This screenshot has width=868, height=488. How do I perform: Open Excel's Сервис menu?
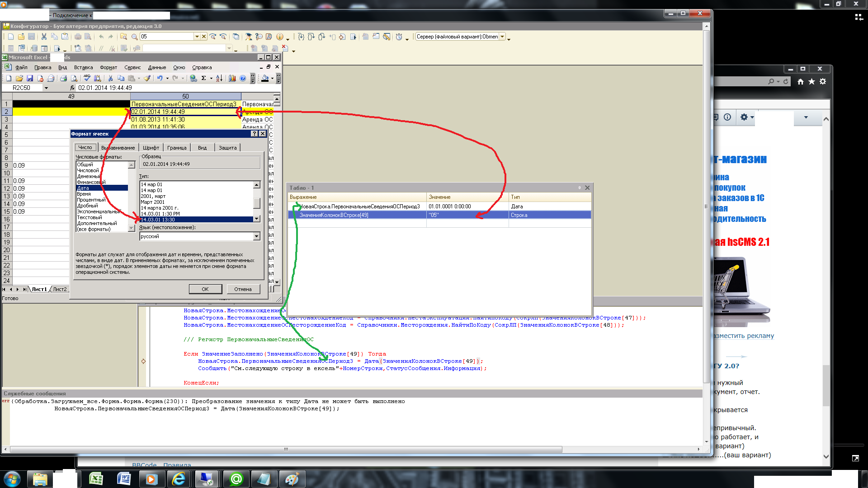132,67
